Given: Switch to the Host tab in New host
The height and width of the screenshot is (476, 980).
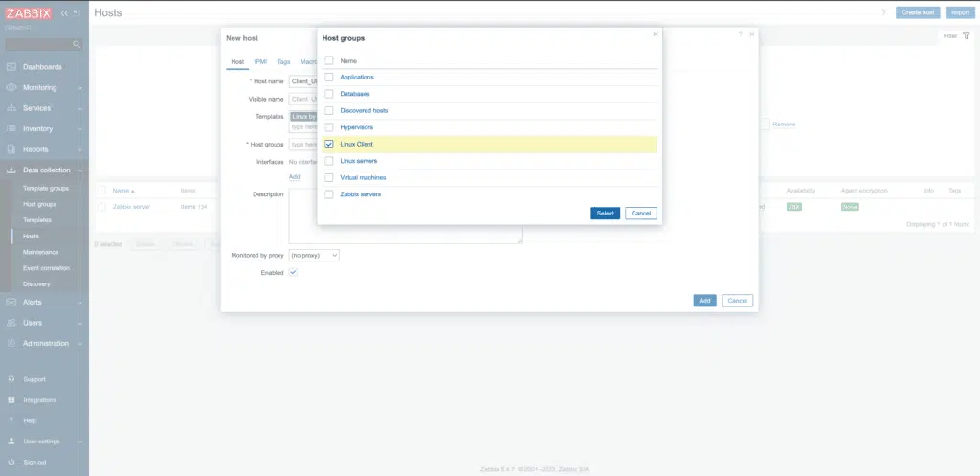Looking at the screenshot, I should pos(237,62).
